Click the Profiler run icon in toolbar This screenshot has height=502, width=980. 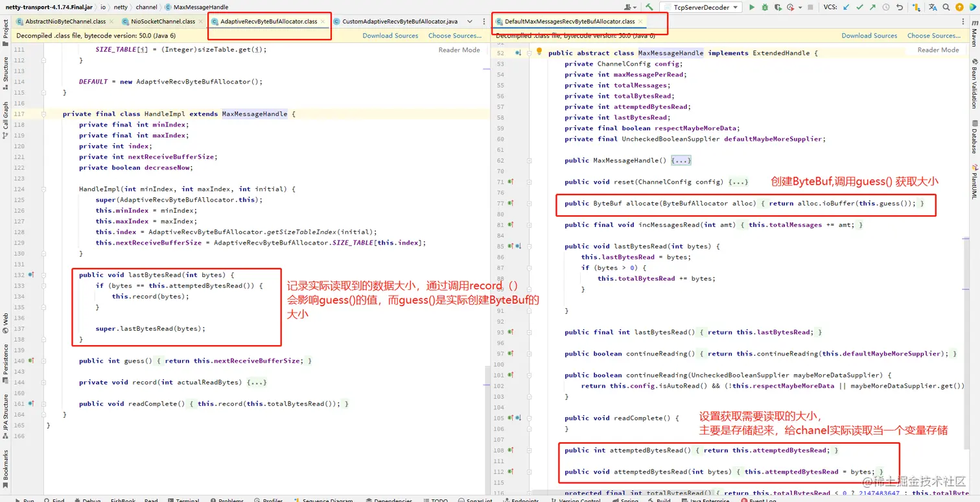791,7
